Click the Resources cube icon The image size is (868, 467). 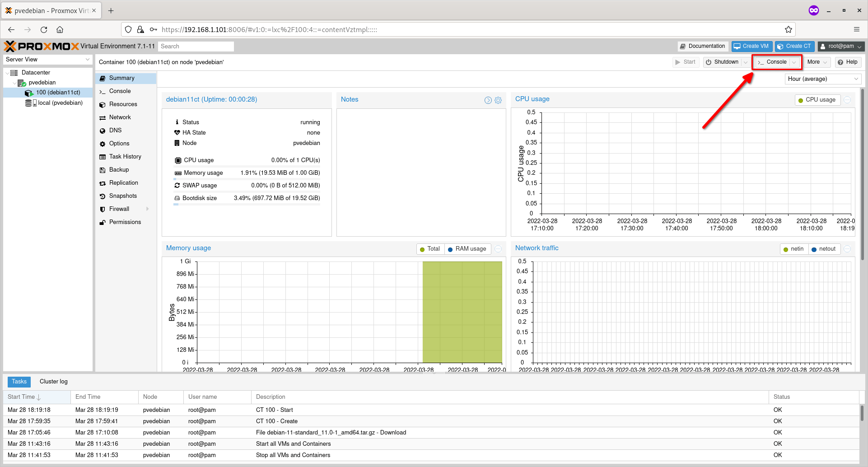pyautogui.click(x=103, y=104)
